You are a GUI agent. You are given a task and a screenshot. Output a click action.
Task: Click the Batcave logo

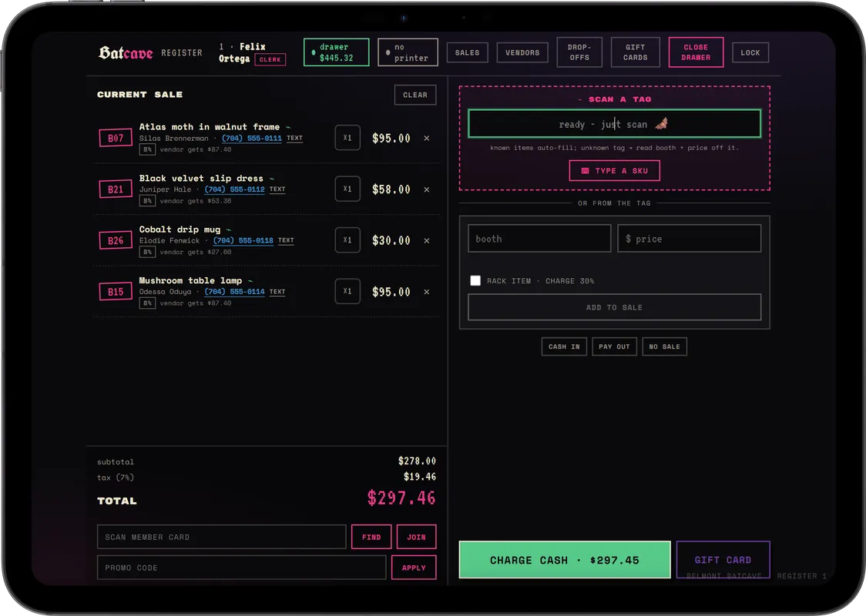[x=126, y=52]
